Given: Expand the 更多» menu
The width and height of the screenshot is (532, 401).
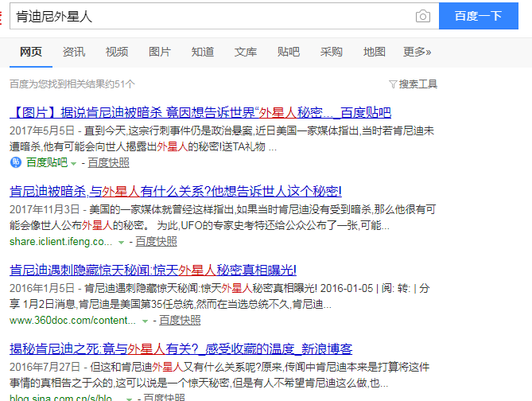Looking at the screenshot, I should click(417, 52).
